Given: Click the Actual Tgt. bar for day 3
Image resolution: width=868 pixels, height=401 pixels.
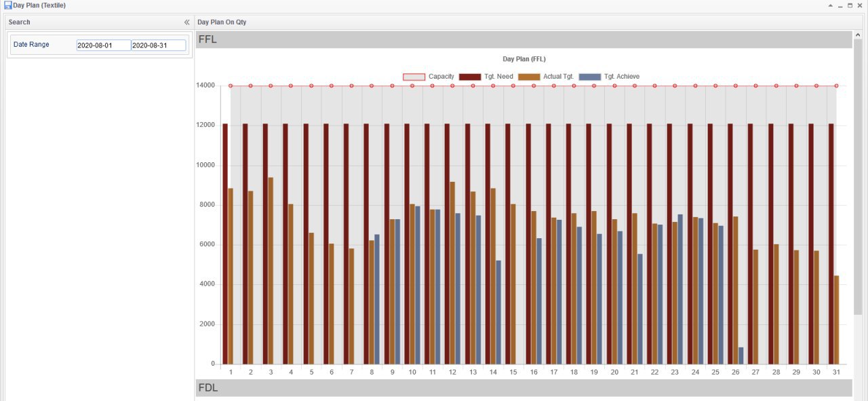Looking at the screenshot, I should 271,271.
